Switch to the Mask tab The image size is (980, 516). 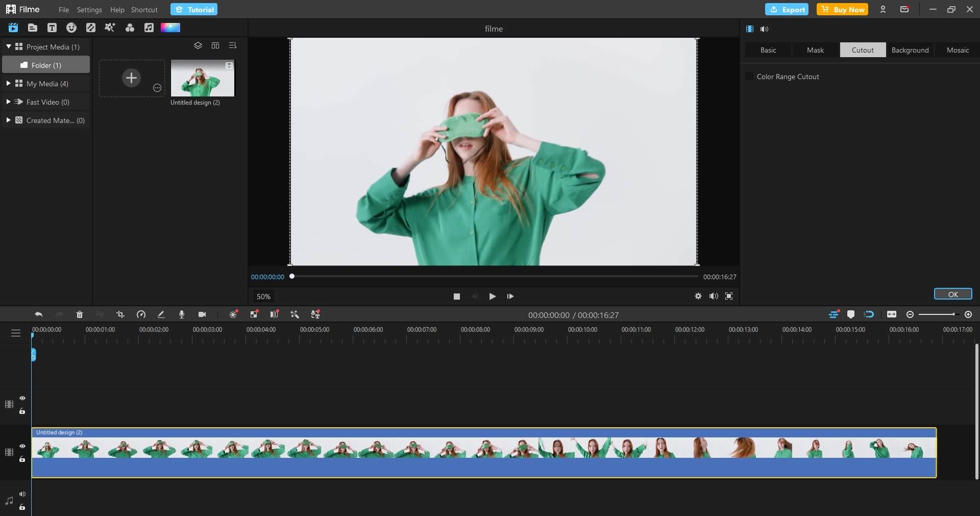pos(815,50)
